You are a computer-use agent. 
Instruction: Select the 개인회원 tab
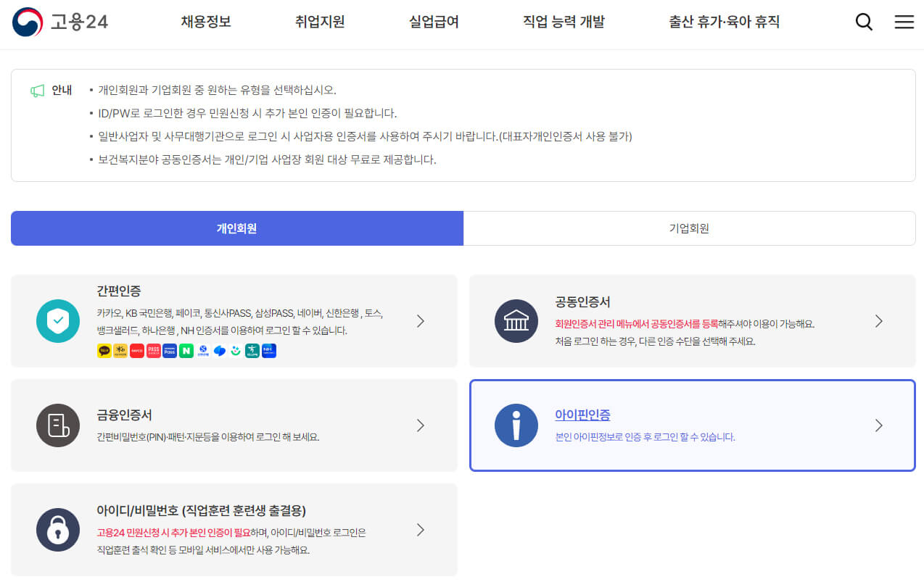pos(236,228)
